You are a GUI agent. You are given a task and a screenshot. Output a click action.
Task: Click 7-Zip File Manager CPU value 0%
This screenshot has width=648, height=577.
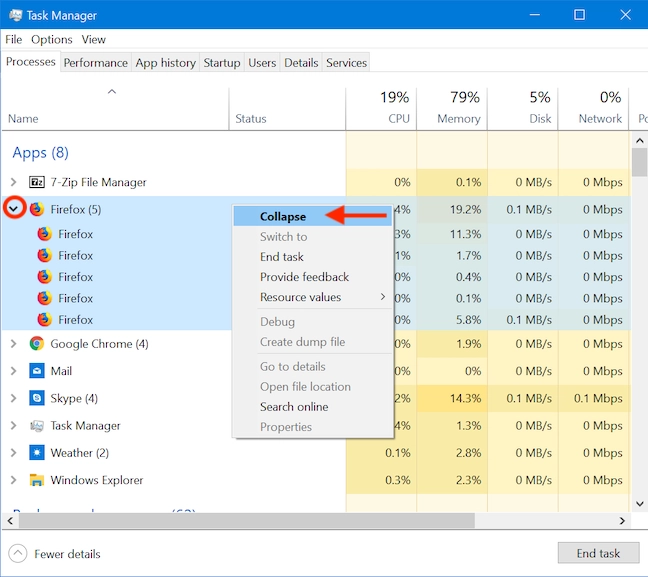point(402,182)
